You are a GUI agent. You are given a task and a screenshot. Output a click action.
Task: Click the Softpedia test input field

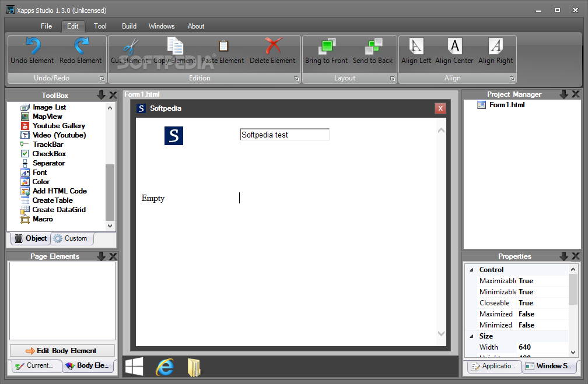coord(285,135)
